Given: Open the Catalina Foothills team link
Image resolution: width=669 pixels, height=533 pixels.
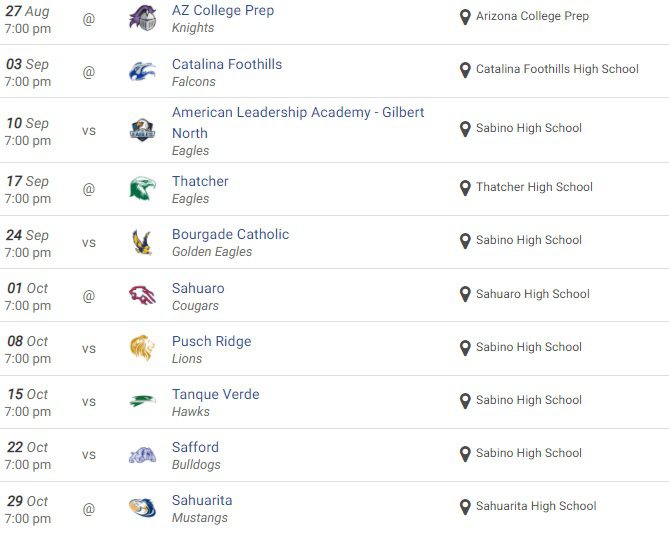Looking at the screenshot, I should click(227, 64).
